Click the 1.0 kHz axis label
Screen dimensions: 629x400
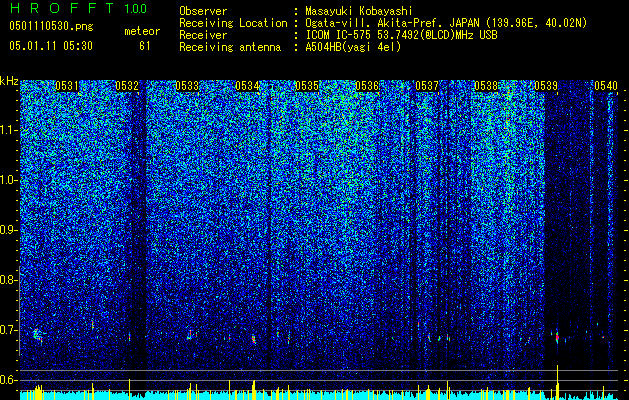9,180
